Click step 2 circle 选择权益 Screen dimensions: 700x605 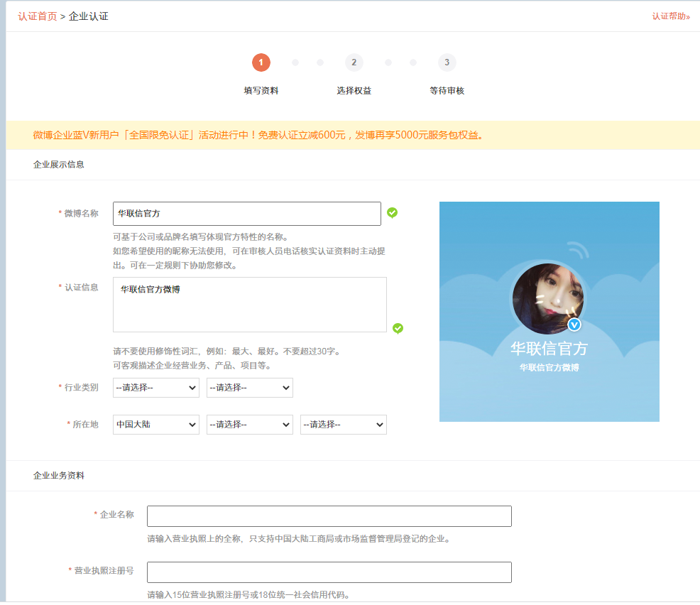(x=354, y=62)
